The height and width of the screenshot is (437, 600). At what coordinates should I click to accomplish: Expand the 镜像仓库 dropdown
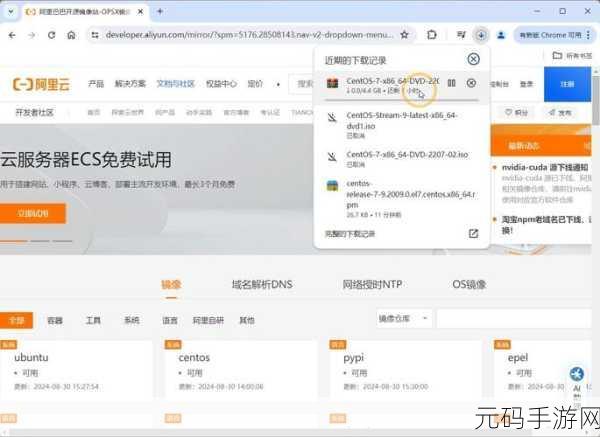point(404,318)
